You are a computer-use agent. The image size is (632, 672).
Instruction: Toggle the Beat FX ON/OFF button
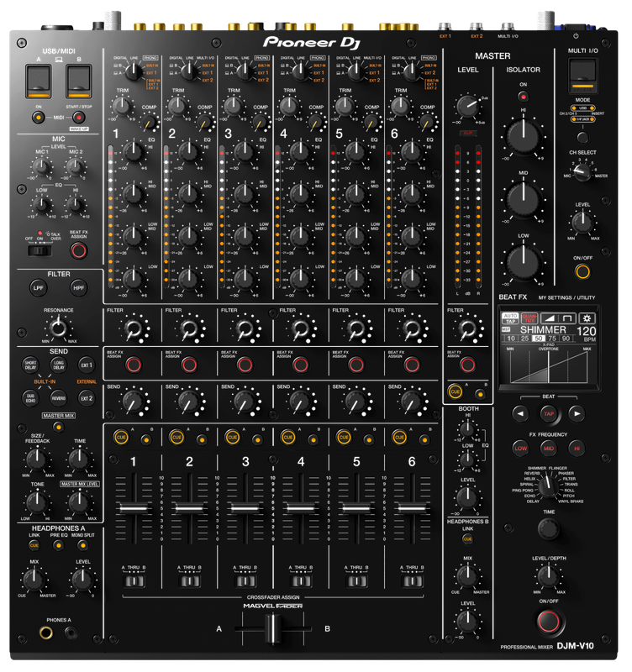click(x=549, y=622)
